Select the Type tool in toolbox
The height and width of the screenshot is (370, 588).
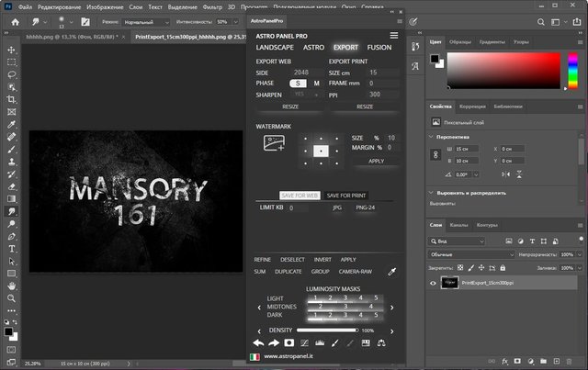[x=12, y=249]
